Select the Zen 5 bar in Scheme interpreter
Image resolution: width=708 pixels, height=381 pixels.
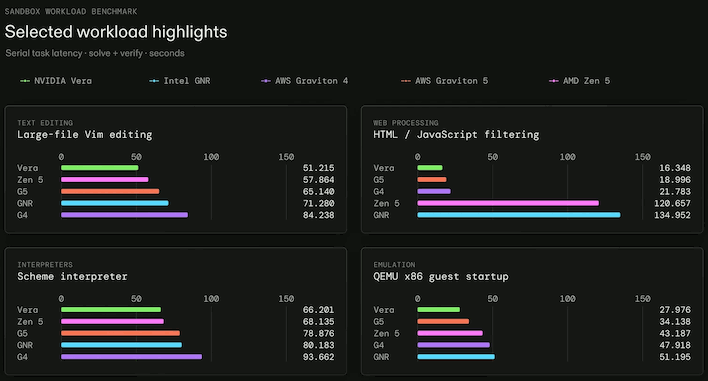click(112, 321)
